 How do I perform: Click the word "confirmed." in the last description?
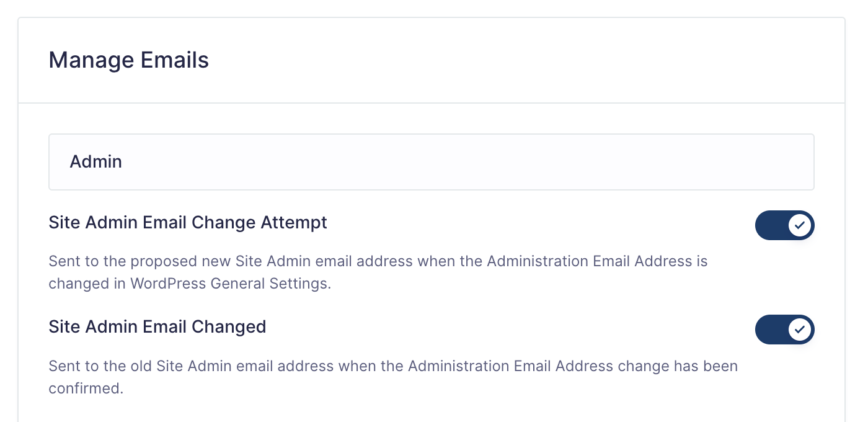86,388
